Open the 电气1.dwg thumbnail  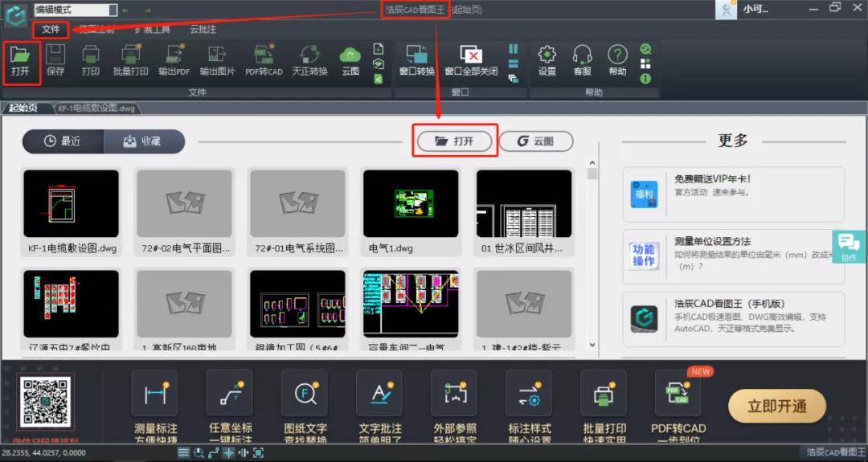[x=411, y=203]
